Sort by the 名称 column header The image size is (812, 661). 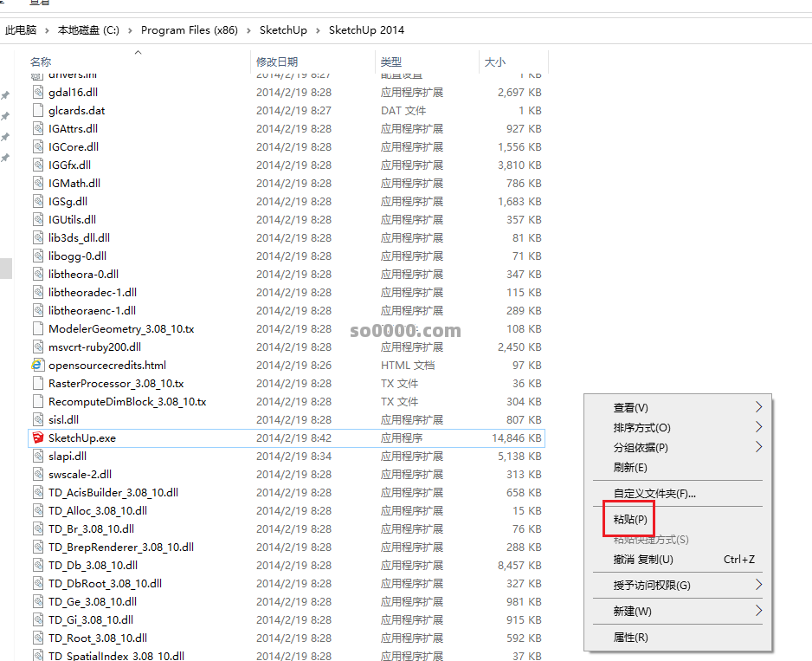41,62
